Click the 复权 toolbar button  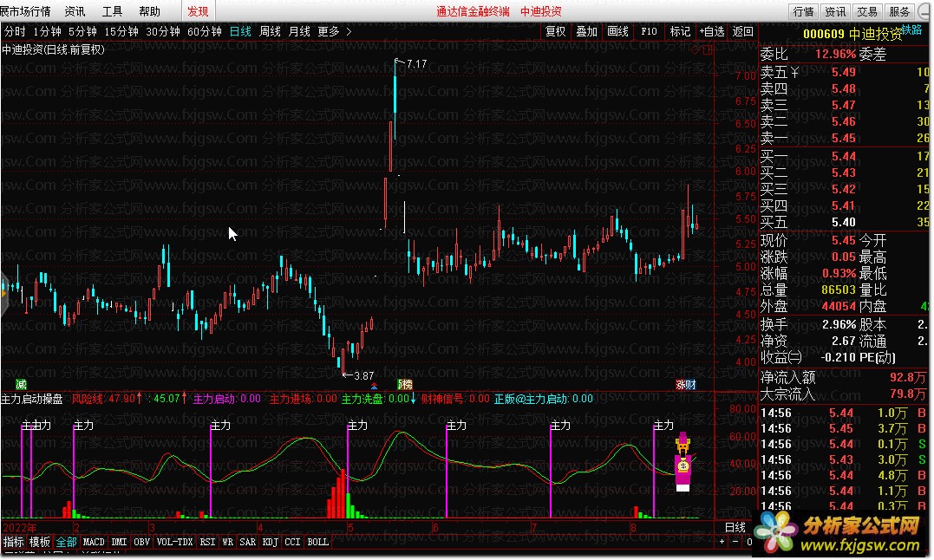[x=556, y=31]
